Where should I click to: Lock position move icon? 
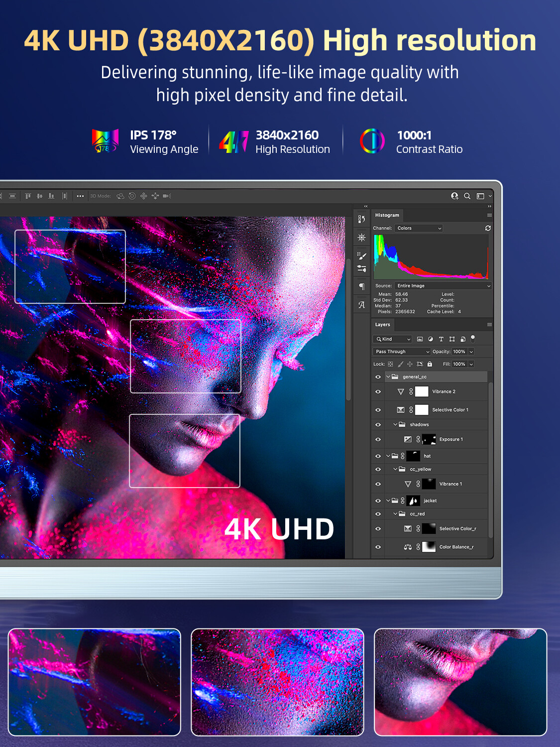coord(410,364)
